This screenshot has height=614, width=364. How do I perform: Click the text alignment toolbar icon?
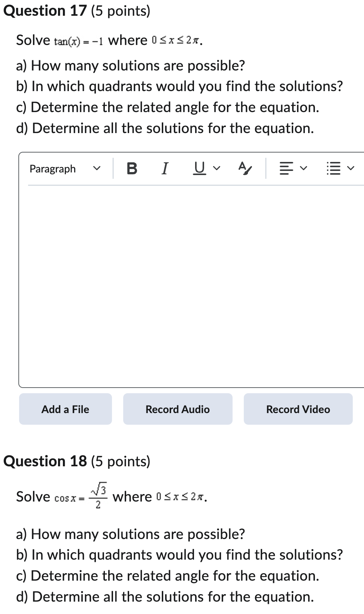(x=286, y=168)
